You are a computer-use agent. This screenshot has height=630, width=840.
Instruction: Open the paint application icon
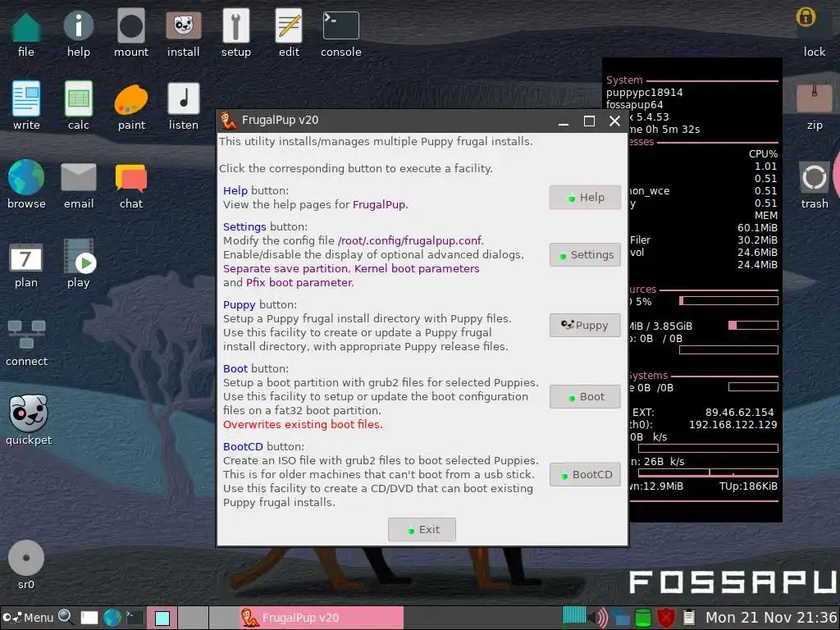[130, 99]
